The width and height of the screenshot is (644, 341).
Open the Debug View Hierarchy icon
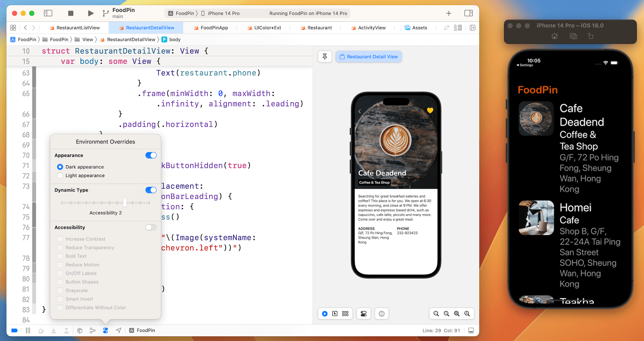tap(80, 331)
